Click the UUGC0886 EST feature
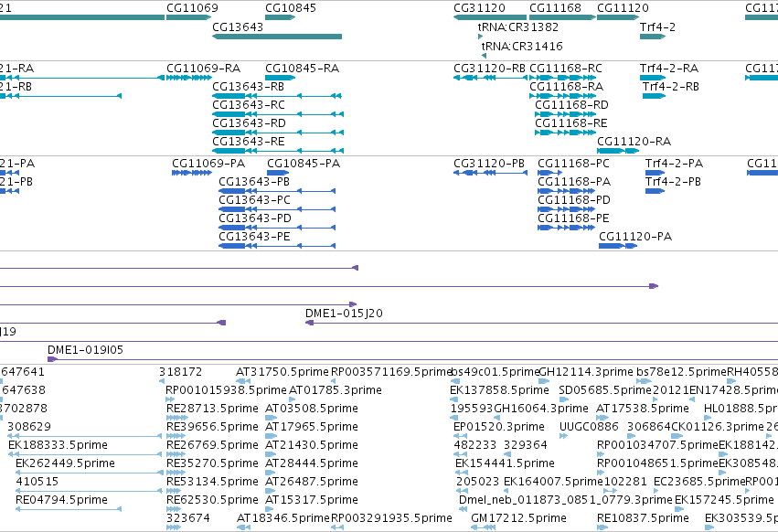 [x=563, y=436]
